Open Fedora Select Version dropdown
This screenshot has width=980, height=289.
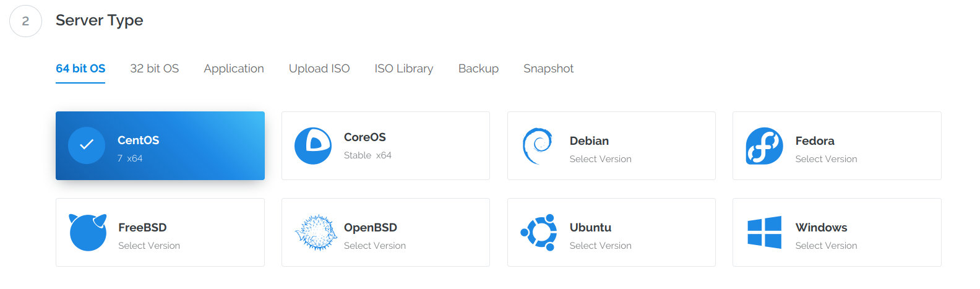coord(827,159)
